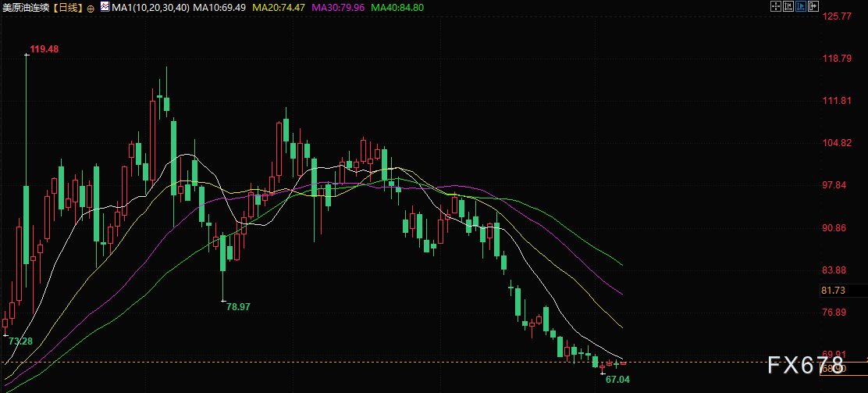868x393 pixels.
Task: Toggle the highlighted blue axis play icon
Action: click(801, 7)
